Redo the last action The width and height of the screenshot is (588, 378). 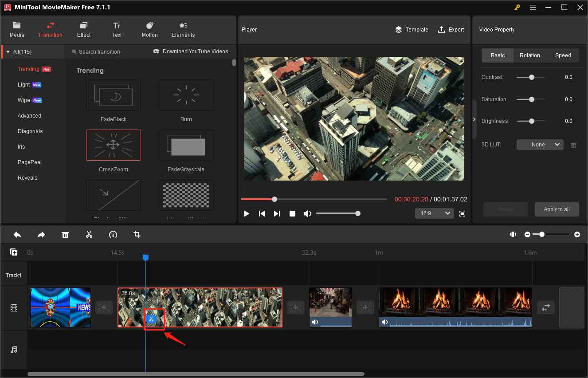[x=41, y=235]
